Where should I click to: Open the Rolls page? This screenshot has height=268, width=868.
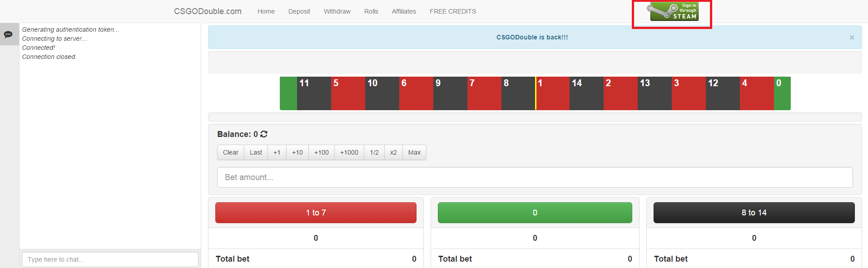371,11
